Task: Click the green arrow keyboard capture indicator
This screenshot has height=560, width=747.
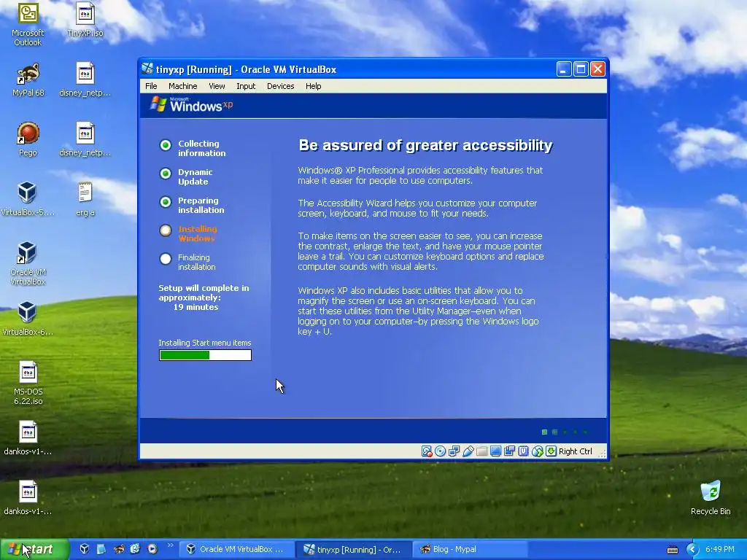Action: (x=551, y=451)
